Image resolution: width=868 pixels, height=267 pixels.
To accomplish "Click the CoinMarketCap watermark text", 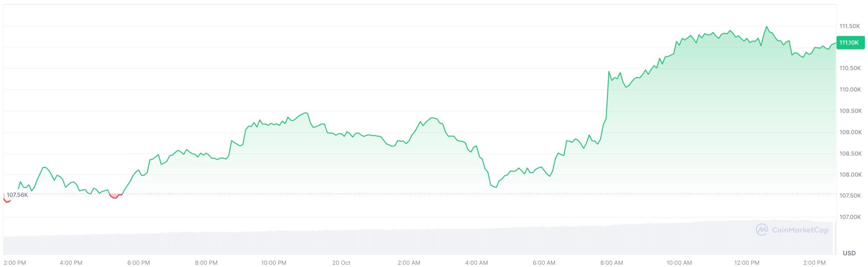I will [x=800, y=230].
